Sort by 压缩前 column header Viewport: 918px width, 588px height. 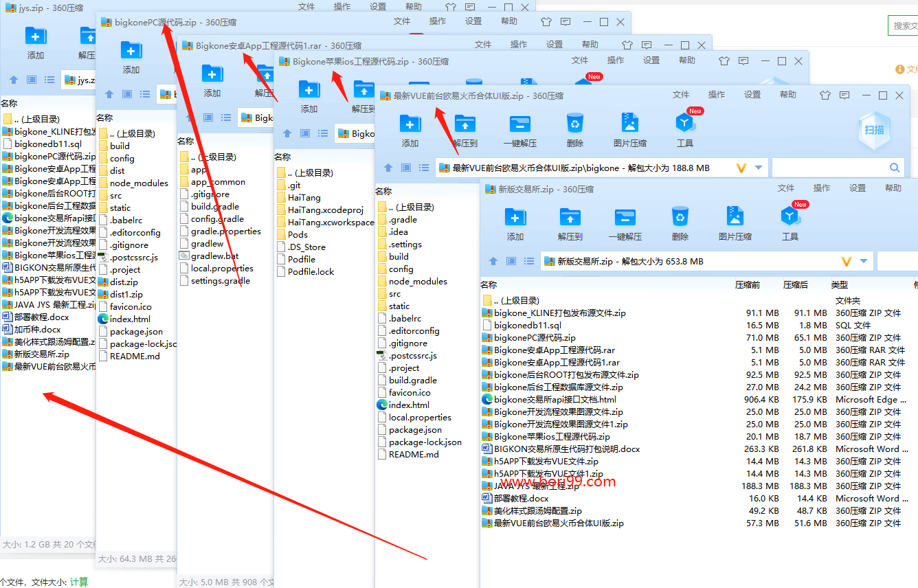coord(748,284)
